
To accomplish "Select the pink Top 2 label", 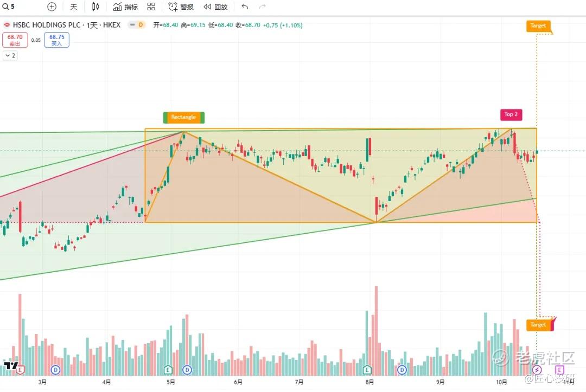I will [511, 114].
